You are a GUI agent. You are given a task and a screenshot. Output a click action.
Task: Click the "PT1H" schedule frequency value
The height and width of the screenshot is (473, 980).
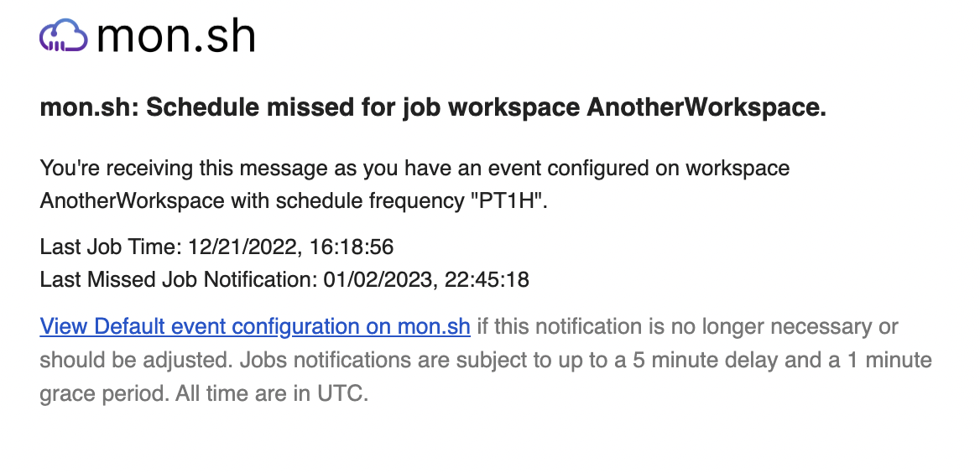coord(508,201)
